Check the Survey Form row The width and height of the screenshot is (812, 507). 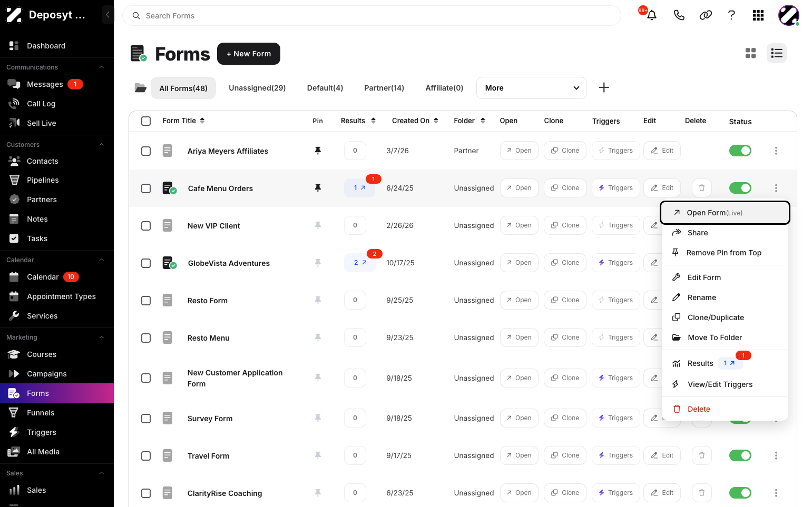(x=146, y=419)
